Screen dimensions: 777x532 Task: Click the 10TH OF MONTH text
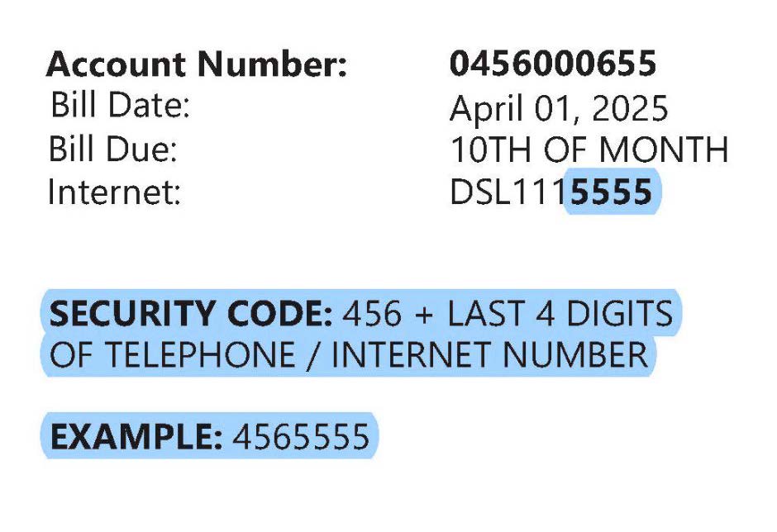point(589,149)
